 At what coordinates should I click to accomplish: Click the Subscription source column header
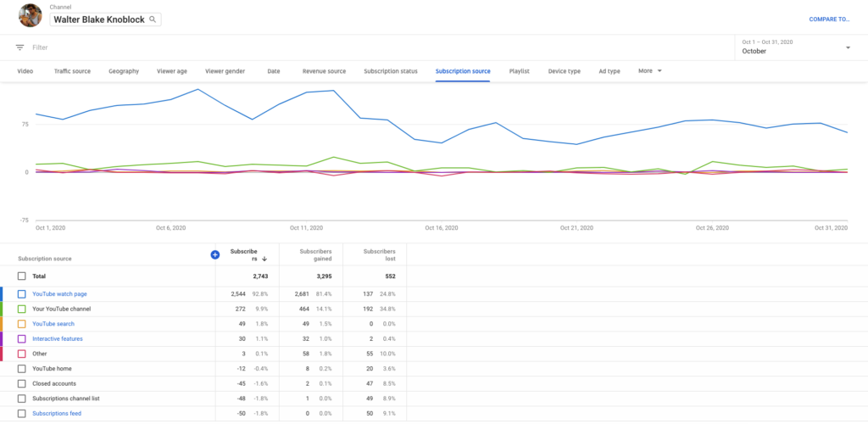click(45, 259)
